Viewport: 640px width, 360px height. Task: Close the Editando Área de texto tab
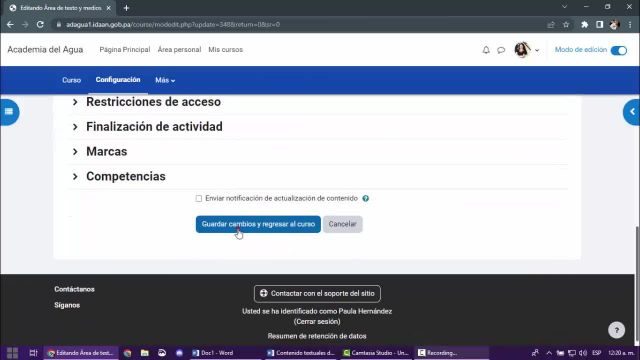pos(109,8)
